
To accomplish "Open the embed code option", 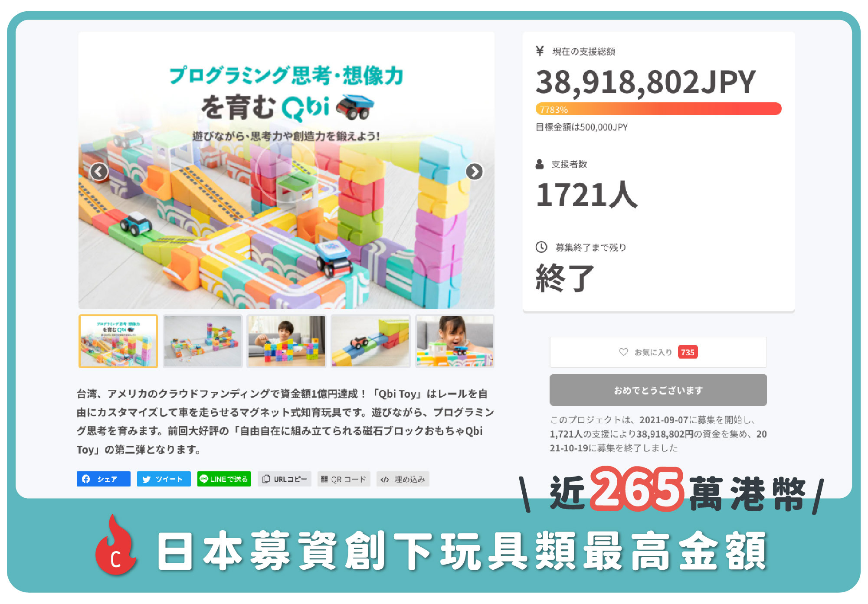I will (403, 479).
